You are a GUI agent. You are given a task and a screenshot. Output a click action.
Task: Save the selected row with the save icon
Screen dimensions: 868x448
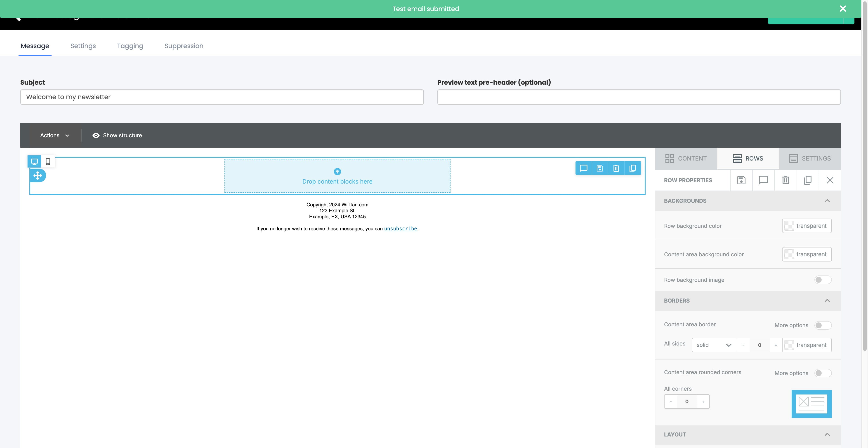pos(600,168)
